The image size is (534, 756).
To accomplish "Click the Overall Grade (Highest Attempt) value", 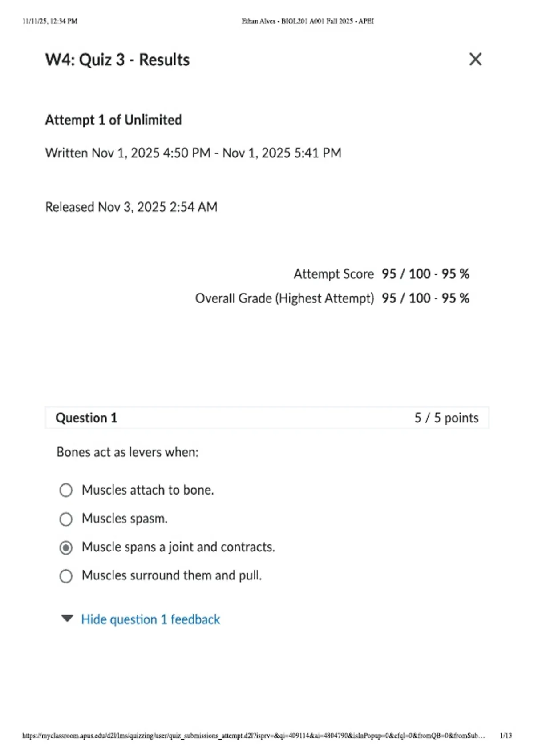I will (425, 298).
